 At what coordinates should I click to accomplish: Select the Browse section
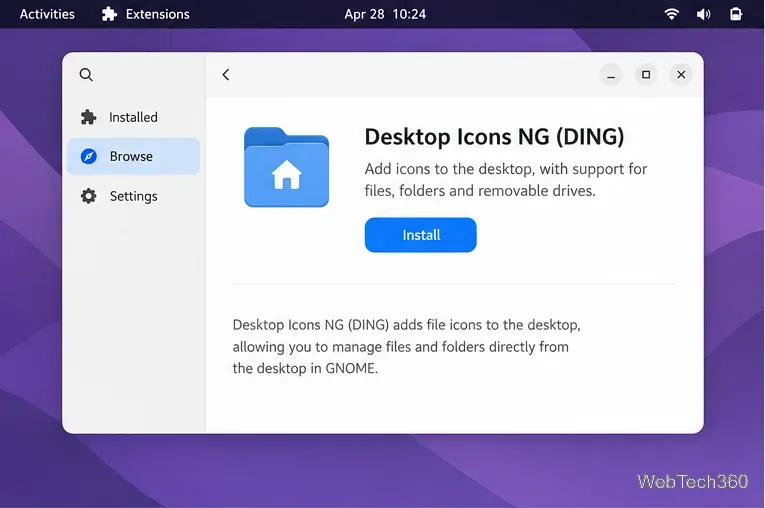tap(133, 156)
